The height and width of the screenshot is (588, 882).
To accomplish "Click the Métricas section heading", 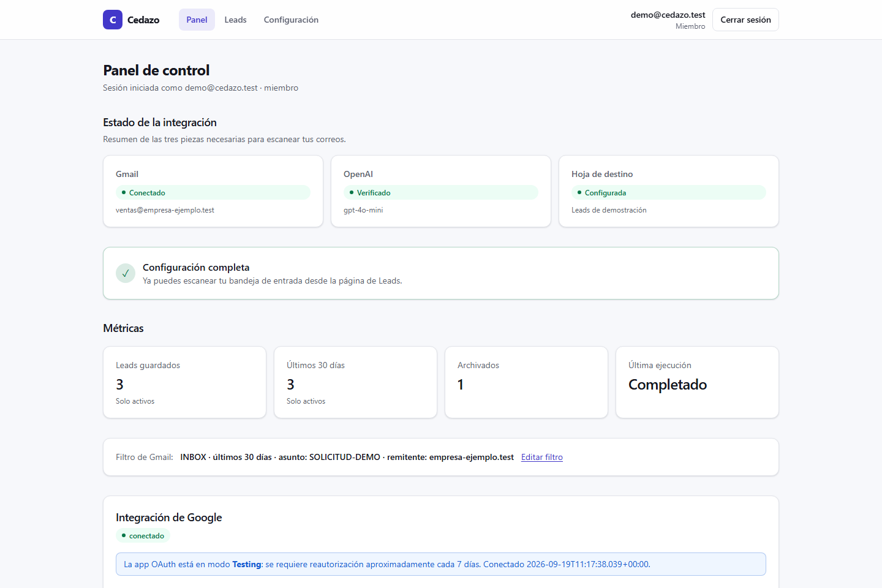I will click(123, 328).
